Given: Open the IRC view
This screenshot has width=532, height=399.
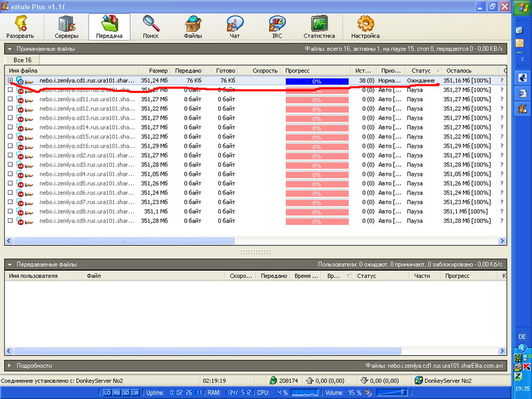Looking at the screenshot, I should tap(277, 27).
